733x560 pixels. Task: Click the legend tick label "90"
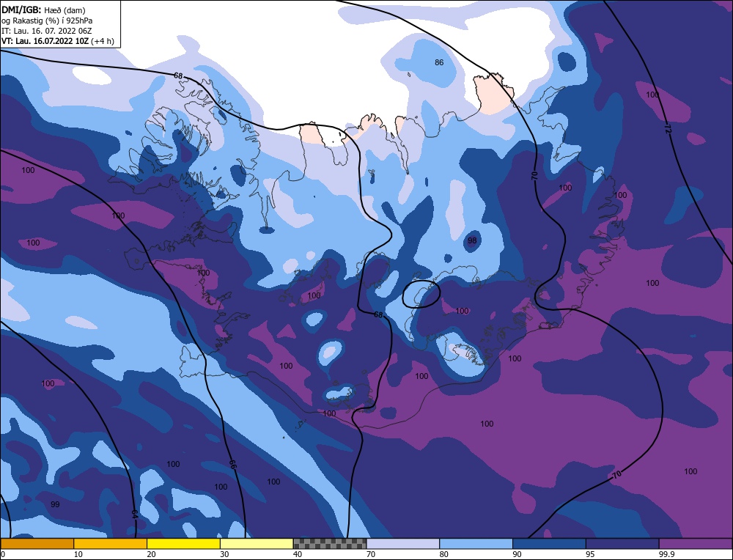tap(517, 554)
